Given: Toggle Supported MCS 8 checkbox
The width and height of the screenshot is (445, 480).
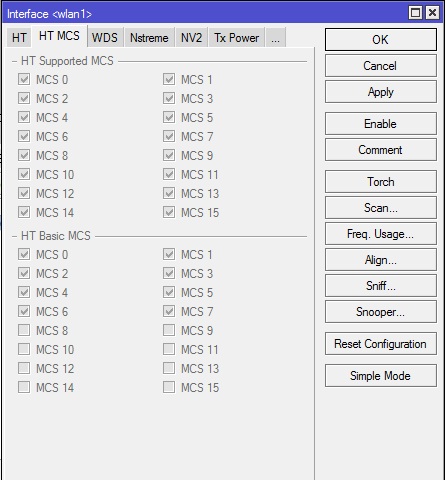Looking at the screenshot, I should [x=24, y=155].
